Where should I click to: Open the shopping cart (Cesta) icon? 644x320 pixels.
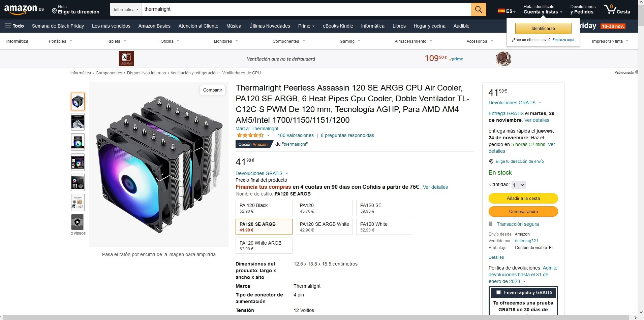(617, 9)
